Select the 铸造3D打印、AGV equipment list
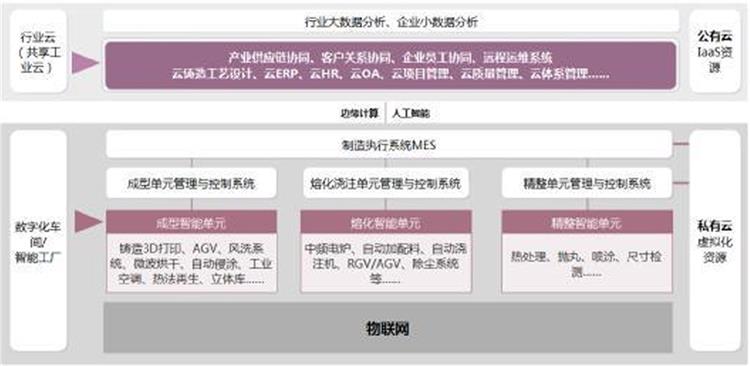This screenshot has height=366, width=750. click(191, 263)
